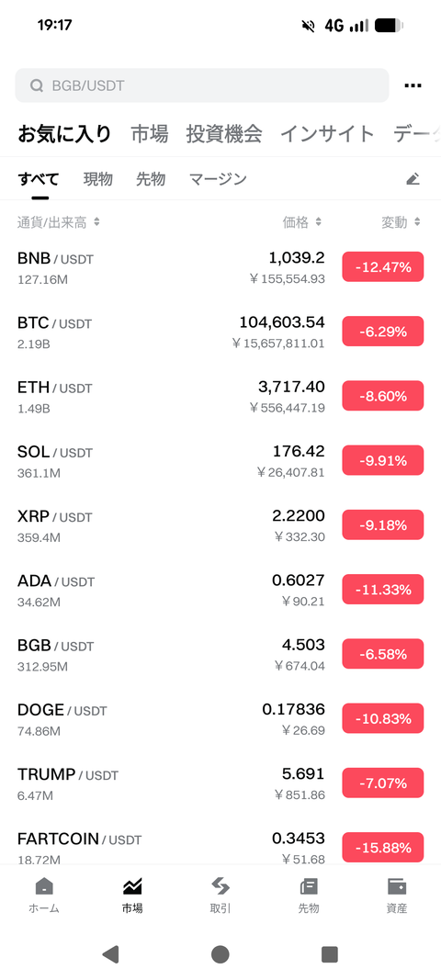This screenshot has height=980, width=441.
Task: Toggle the BTC -6.29% change badge
Action: 383,332
